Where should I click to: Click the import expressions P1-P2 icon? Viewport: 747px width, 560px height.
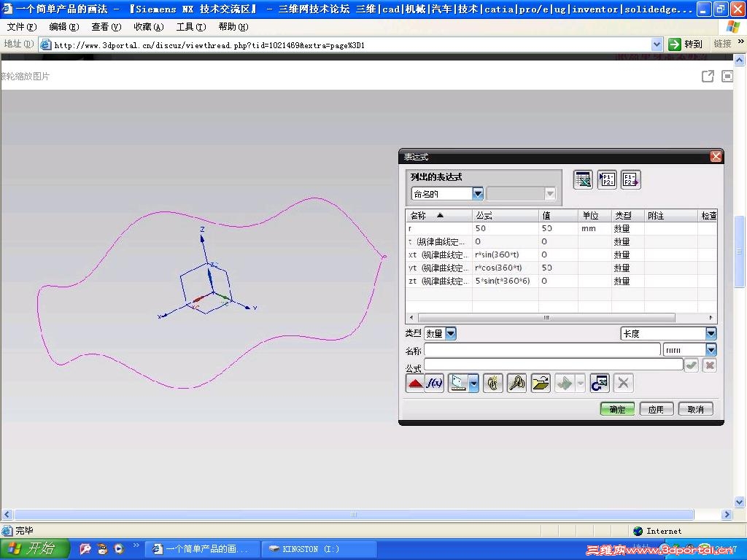(x=607, y=179)
